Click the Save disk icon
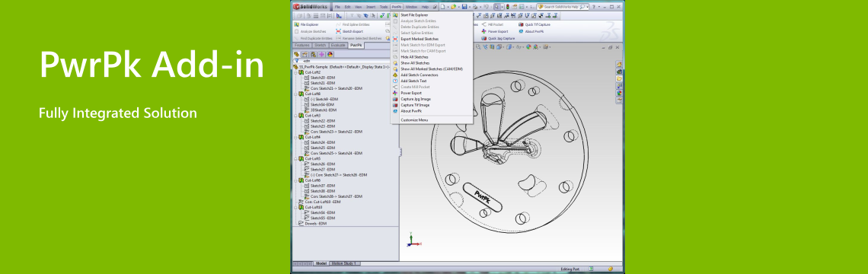Viewport: 868px width, 274px height. pyautogui.click(x=464, y=7)
